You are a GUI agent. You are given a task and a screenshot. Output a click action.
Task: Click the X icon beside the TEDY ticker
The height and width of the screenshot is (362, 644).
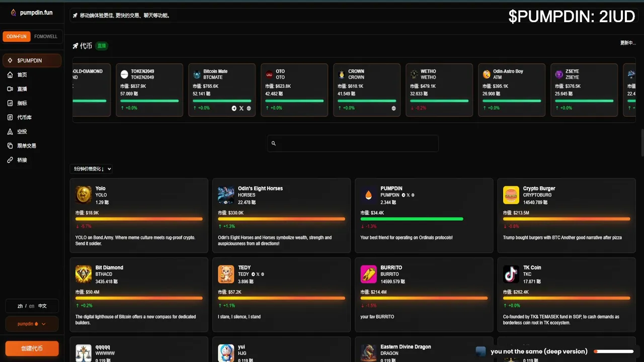(x=258, y=274)
